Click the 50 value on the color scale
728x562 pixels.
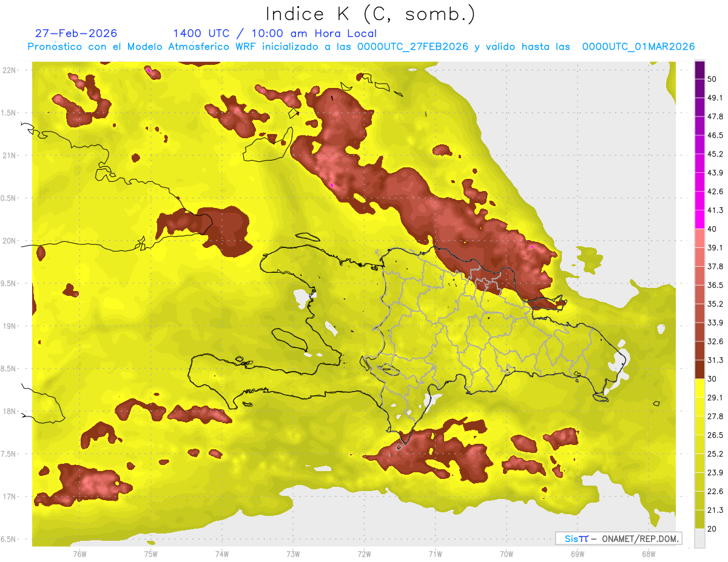click(x=713, y=79)
